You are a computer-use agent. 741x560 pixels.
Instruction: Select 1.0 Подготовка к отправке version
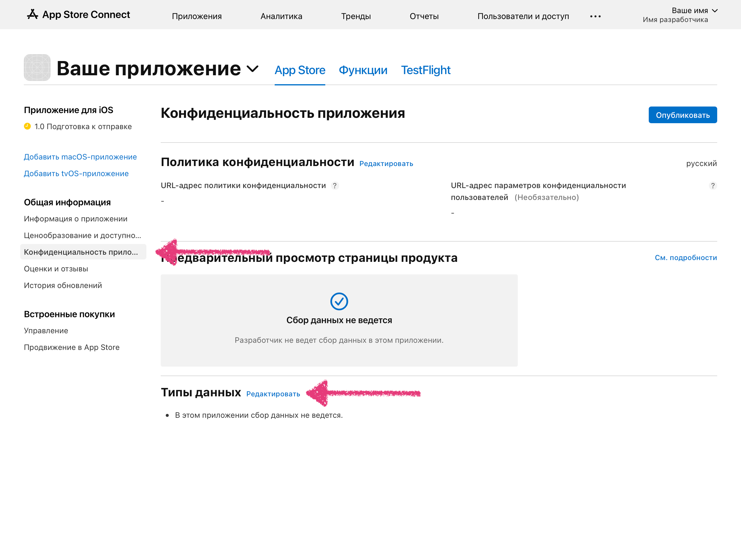[83, 126]
